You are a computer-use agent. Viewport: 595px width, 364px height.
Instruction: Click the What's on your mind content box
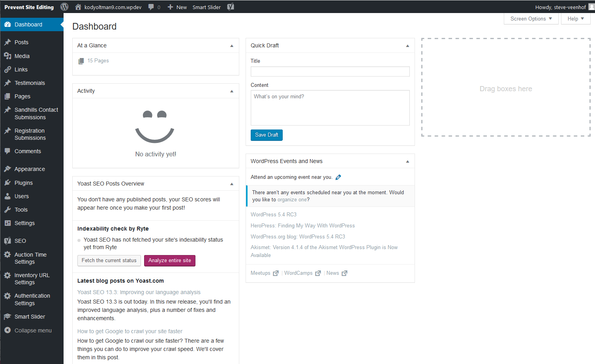pos(330,108)
